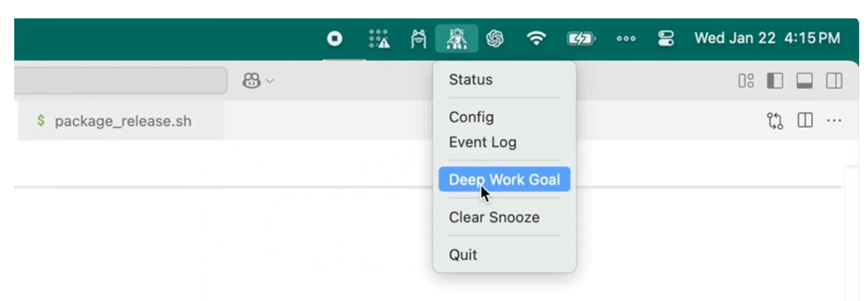Click the screen recording stop icon

334,39
